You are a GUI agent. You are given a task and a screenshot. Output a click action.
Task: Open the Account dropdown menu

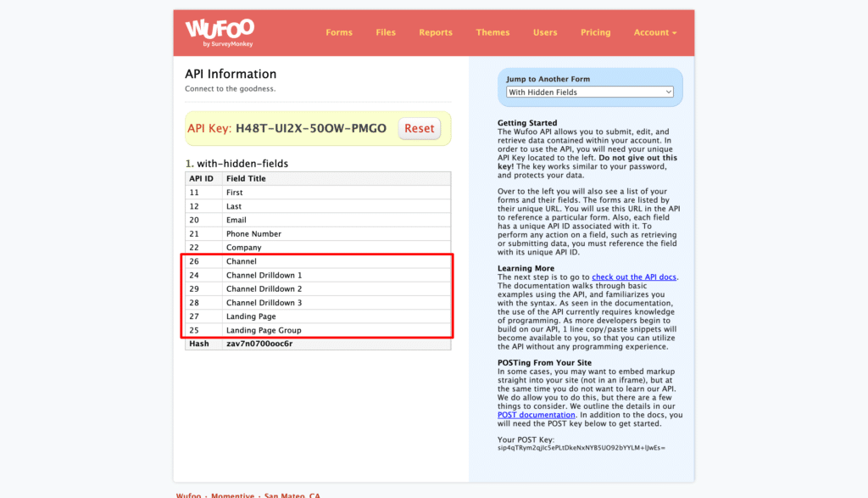654,32
